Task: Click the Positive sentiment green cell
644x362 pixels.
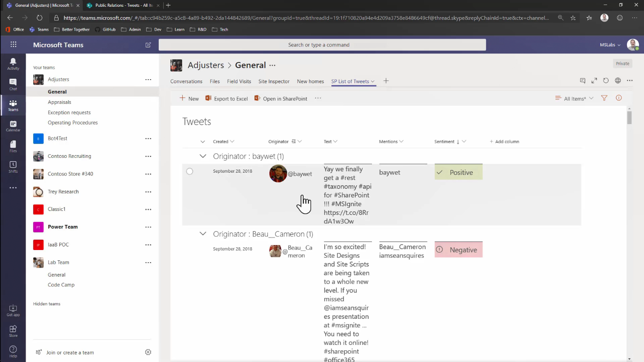Action: 458,172
